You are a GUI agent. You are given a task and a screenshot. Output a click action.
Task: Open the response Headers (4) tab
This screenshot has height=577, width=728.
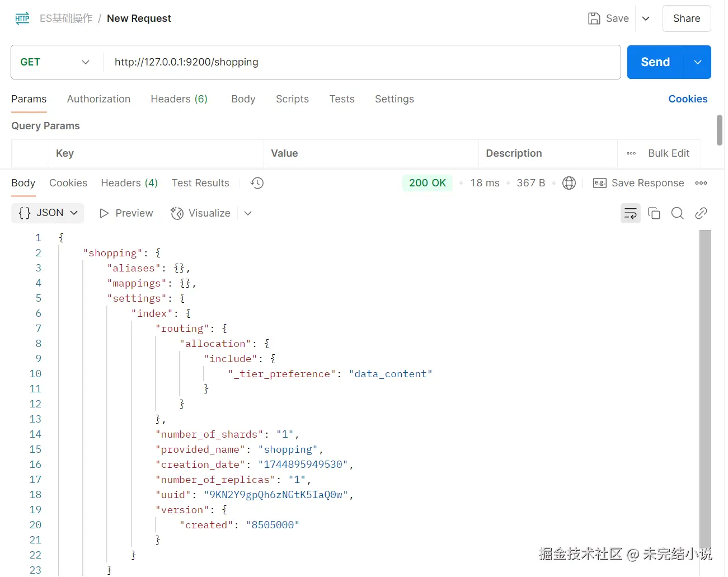click(x=129, y=183)
